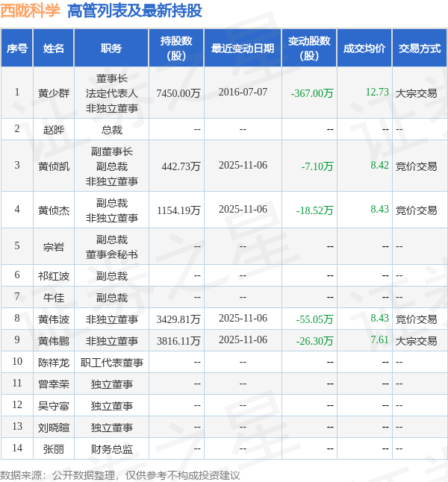The width and height of the screenshot is (448, 482).
Task: Click the change value -55.05万
Action: click(314, 319)
